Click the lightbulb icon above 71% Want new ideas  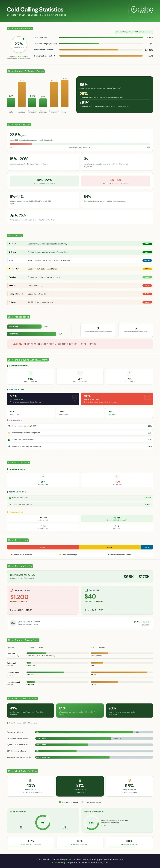[129, 373]
